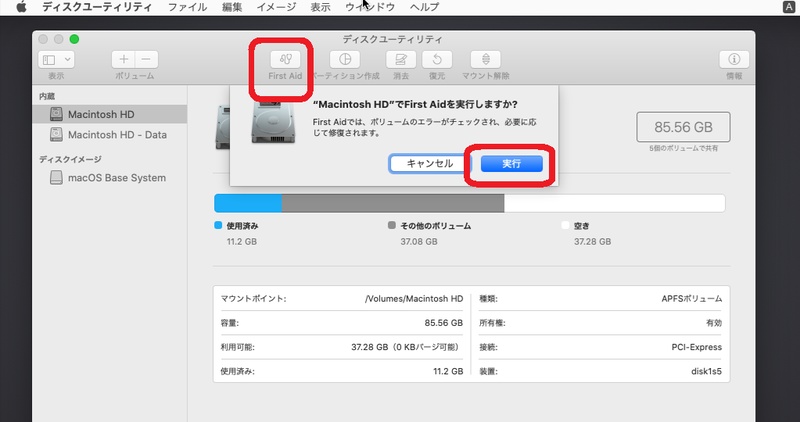Click the Restore (復元) toolbar icon
The height and width of the screenshot is (422, 800).
pos(437,60)
